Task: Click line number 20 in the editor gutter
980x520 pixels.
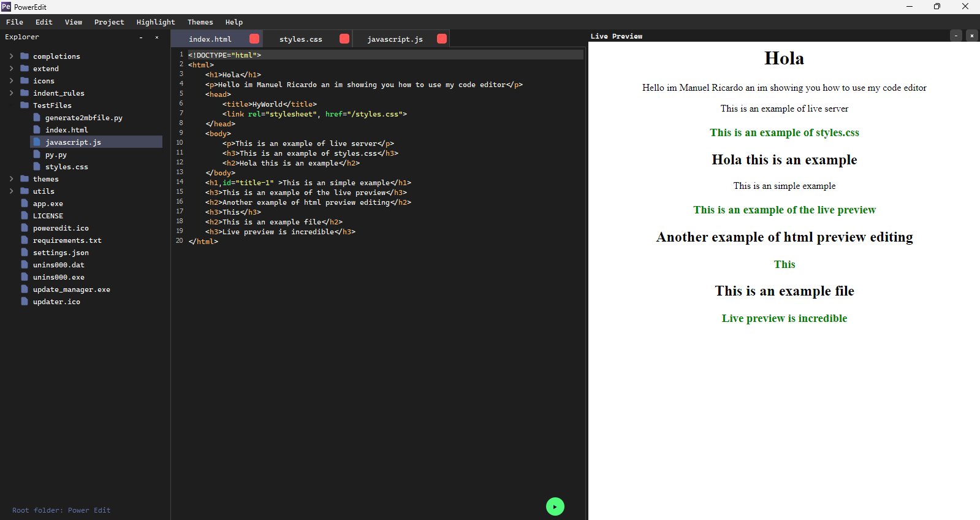Action: click(179, 241)
